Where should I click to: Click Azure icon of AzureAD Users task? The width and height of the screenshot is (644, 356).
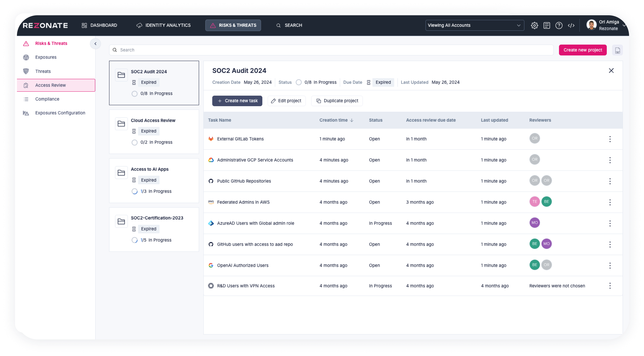(211, 223)
